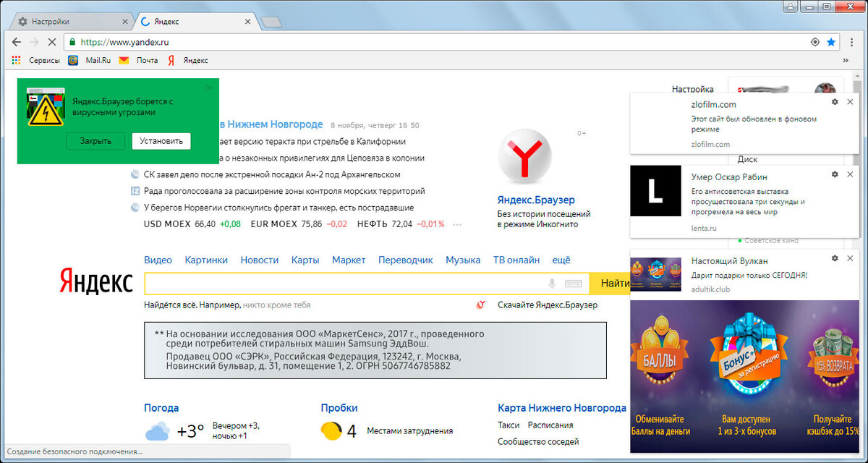The height and width of the screenshot is (463, 868).
Task: Click Закрыть in the green Yandex Browser banner
Action: (x=95, y=141)
